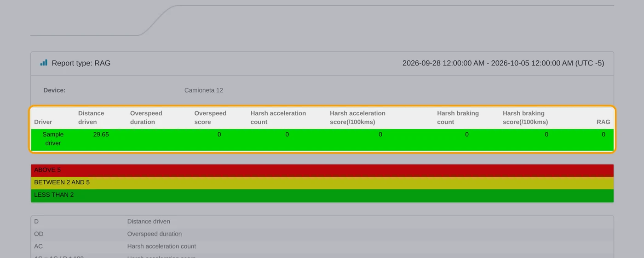
Task: Click the Driver column header
Action: click(43, 122)
